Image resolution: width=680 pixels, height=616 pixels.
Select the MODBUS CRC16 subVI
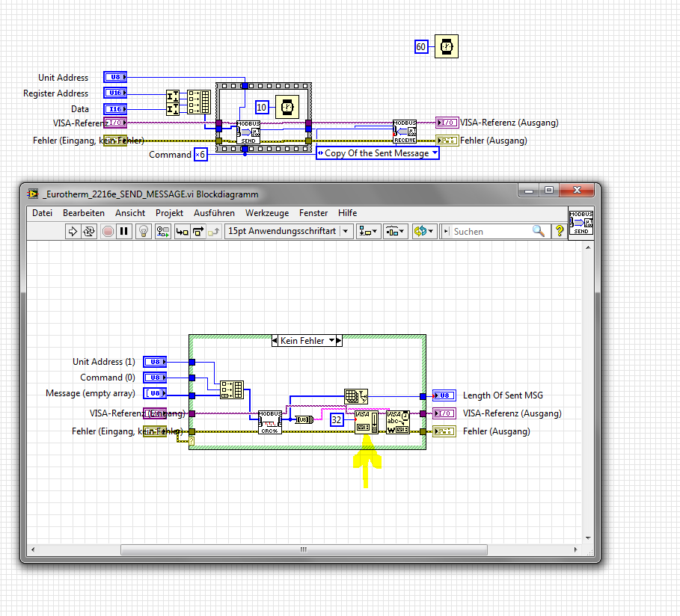point(270,422)
